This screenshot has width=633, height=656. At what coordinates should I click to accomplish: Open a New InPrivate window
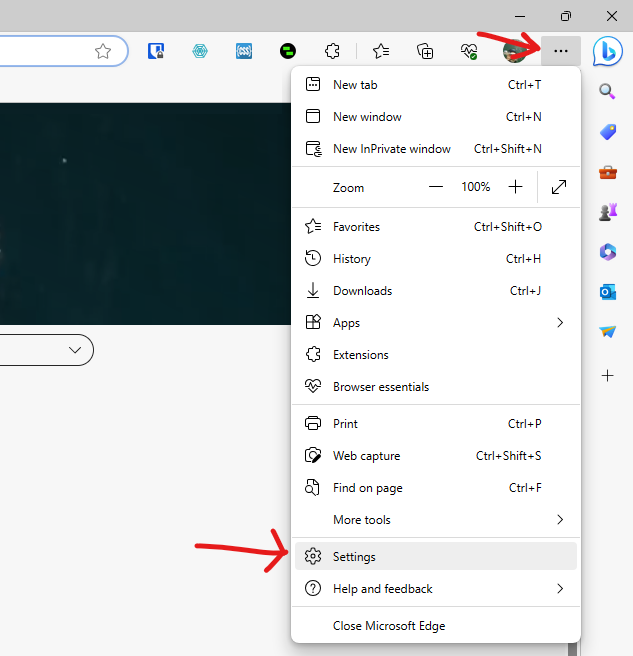click(436, 149)
